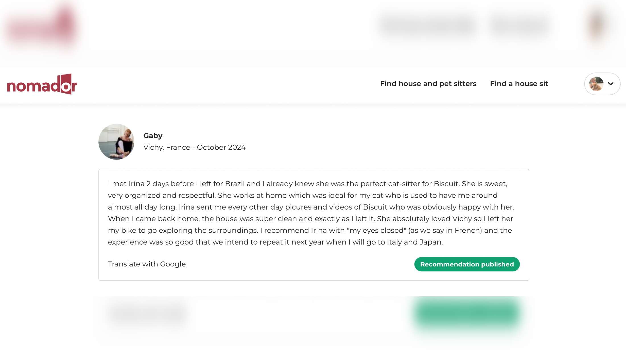The width and height of the screenshot is (626, 364).
Task: Click the Recommendation published green badge
Action: pyautogui.click(x=467, y=264)
